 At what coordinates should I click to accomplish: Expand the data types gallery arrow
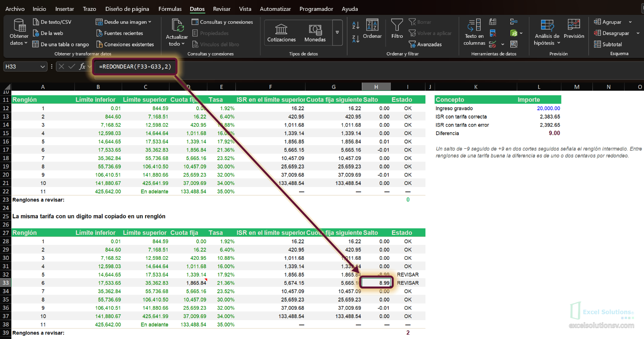click(337, 33)
